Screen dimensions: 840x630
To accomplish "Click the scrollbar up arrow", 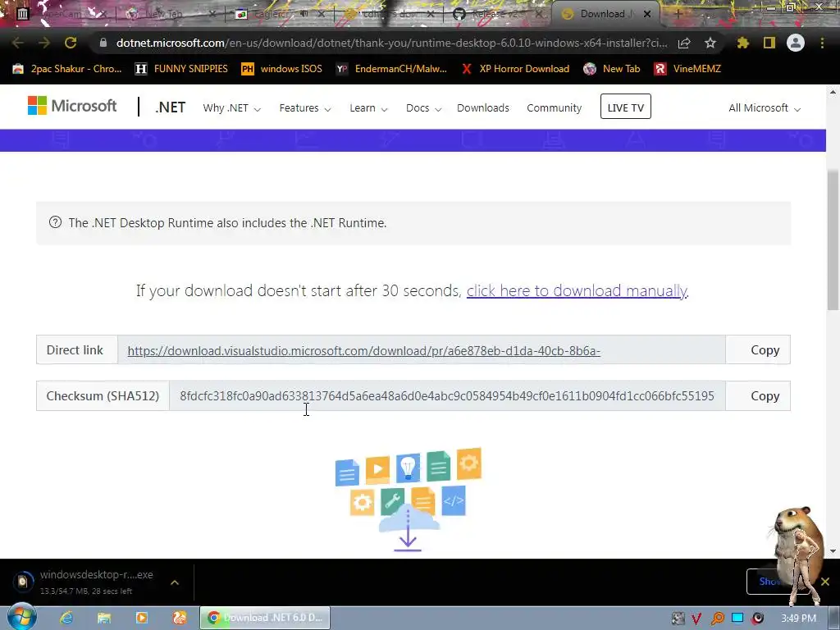I will 833,92.
